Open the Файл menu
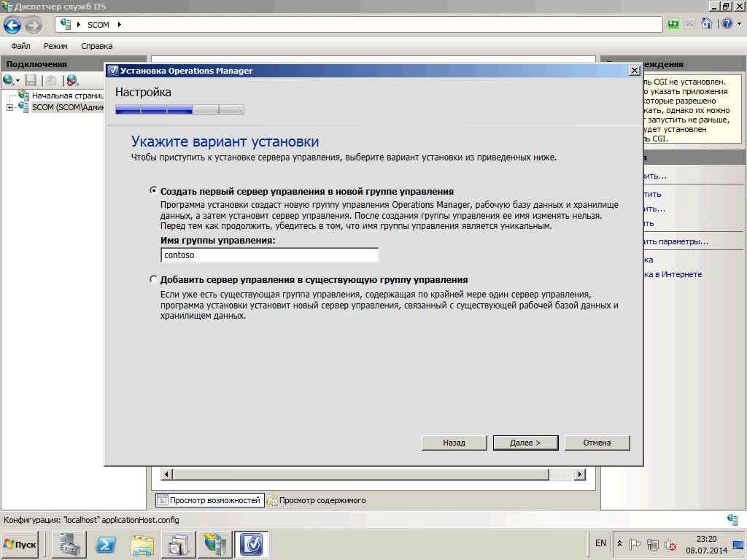 point(20,46)
